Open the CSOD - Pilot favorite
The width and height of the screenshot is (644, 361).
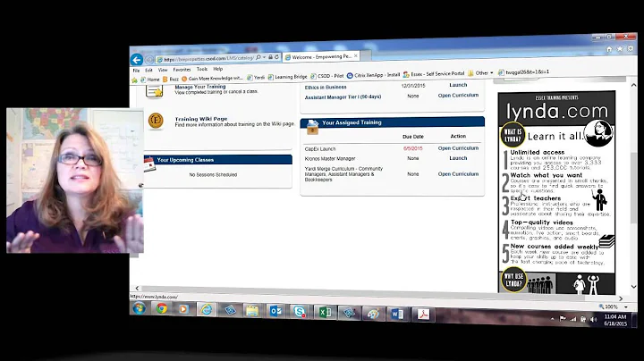pyautogui.click(x=327, y=76)
